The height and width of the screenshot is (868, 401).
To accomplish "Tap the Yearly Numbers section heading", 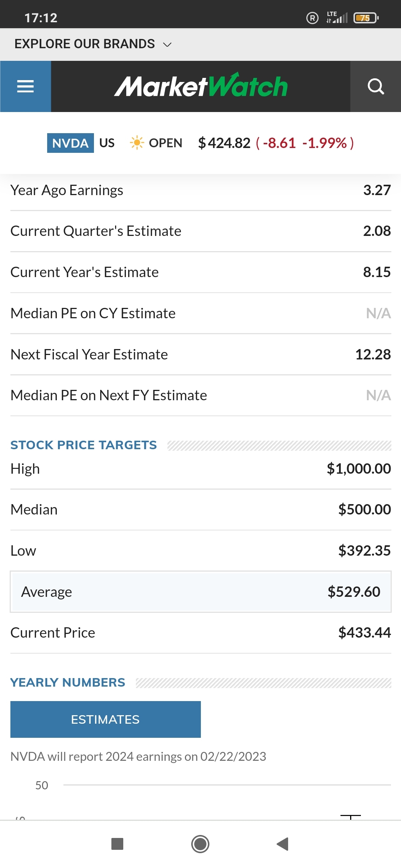I will point(68,682).
